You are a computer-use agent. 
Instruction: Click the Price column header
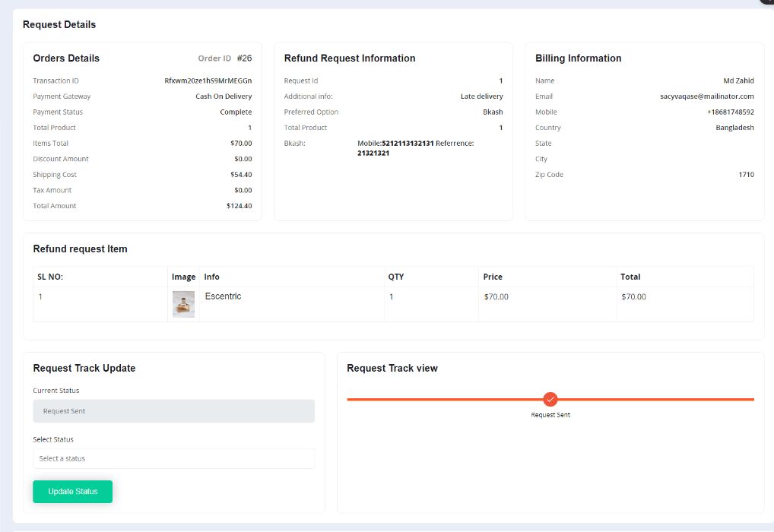click(493, 277)
